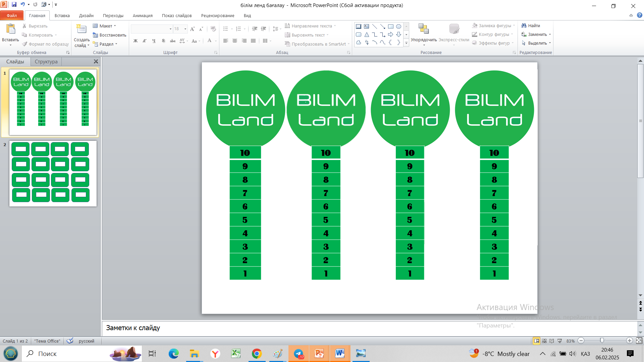
Task: Click Create slide (Создать слайд) icon
Action: tap(81, 29)
